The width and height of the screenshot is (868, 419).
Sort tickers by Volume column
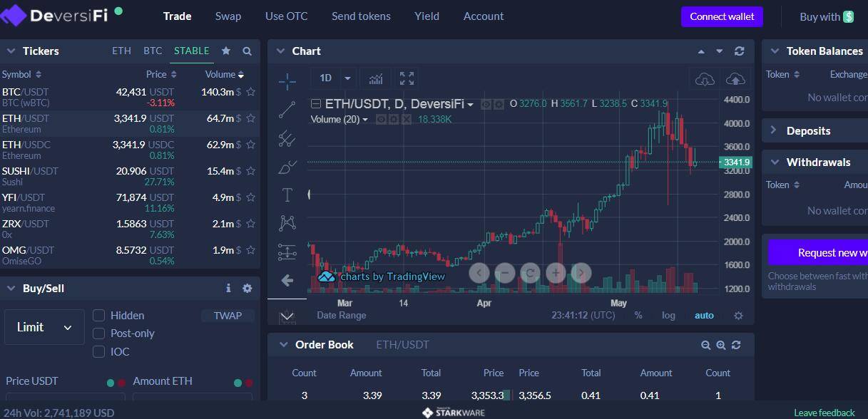tap(225, 74)
